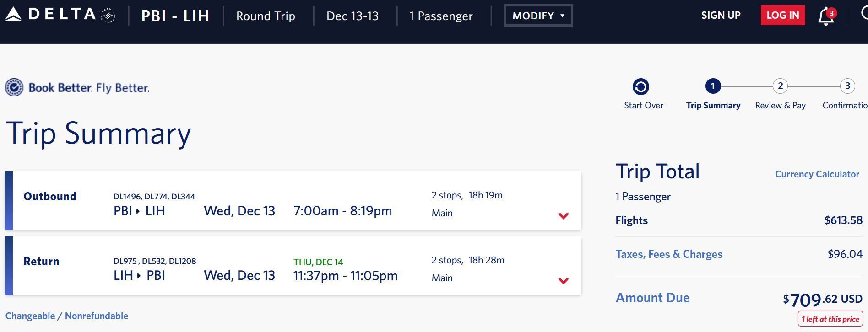868x332 pixels.
Task: Click the Delta logo in the header
Action: [x=50, y=15]
